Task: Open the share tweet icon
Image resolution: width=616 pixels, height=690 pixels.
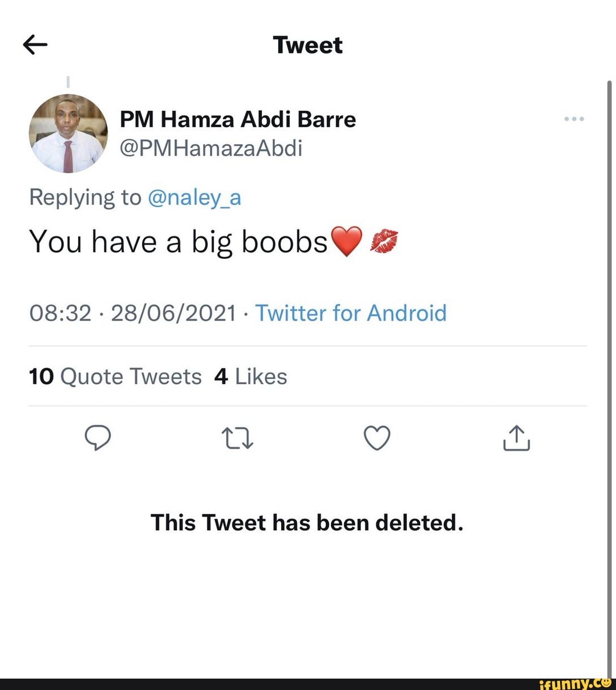Action: point(516,438)
